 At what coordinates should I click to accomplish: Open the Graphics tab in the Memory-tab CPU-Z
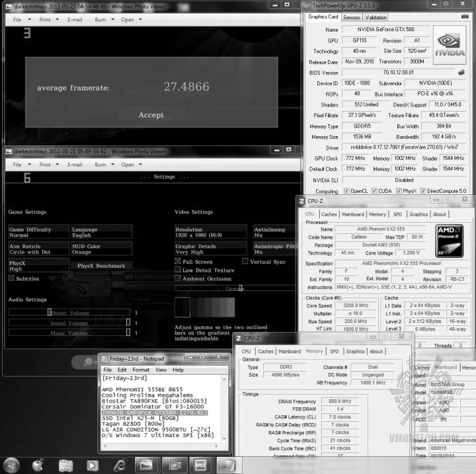[355, 351]
